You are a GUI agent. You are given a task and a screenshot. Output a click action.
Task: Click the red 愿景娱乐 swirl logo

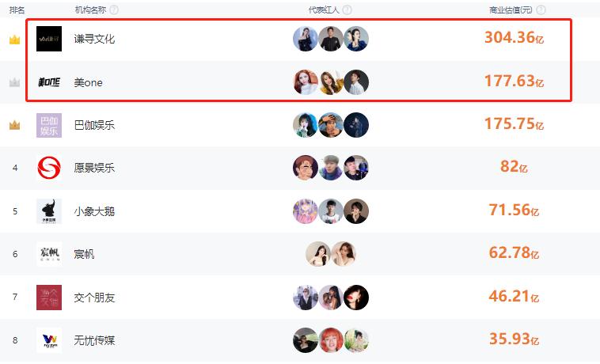pyautogui.click(x=49, y=168)
